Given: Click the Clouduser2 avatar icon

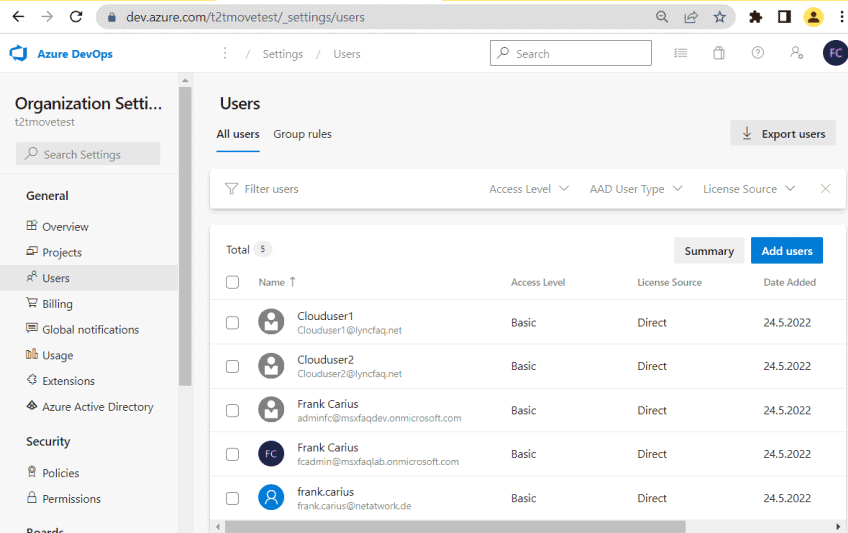Looking at the screenshot, I should (x=271, y=366).
